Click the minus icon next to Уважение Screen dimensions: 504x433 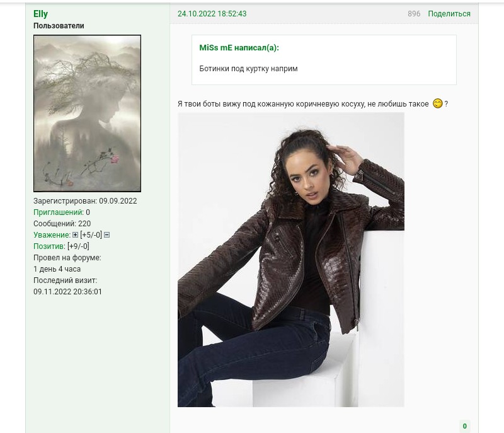[x=106, y=235]
